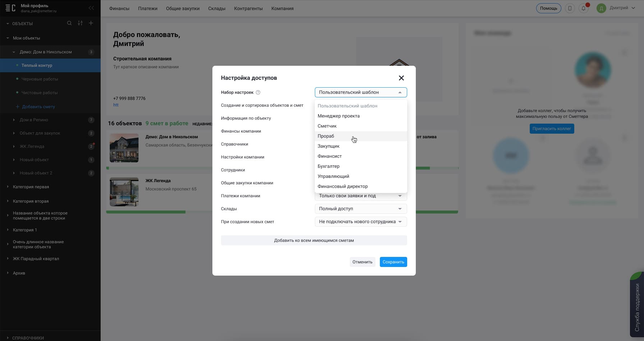The height and width of the screenshot is (341, 644).
Task: Open the notifications bell icon
Action: (584, 8)
